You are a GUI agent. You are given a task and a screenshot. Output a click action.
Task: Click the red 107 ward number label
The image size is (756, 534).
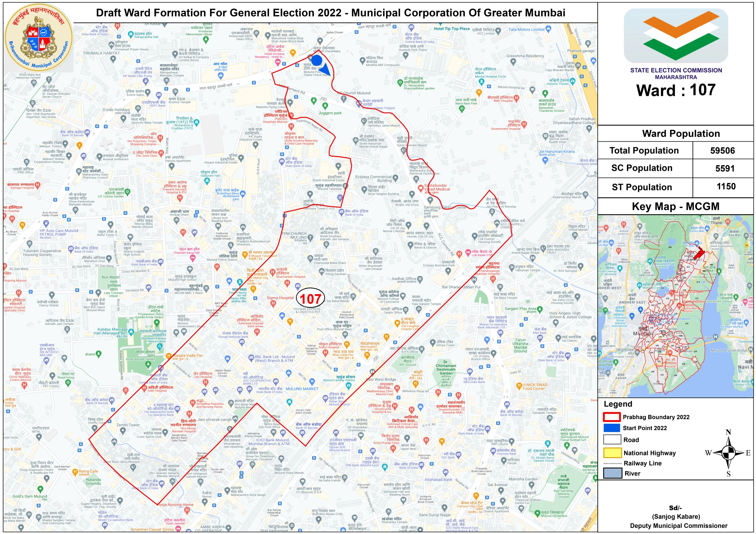[311, 299]
